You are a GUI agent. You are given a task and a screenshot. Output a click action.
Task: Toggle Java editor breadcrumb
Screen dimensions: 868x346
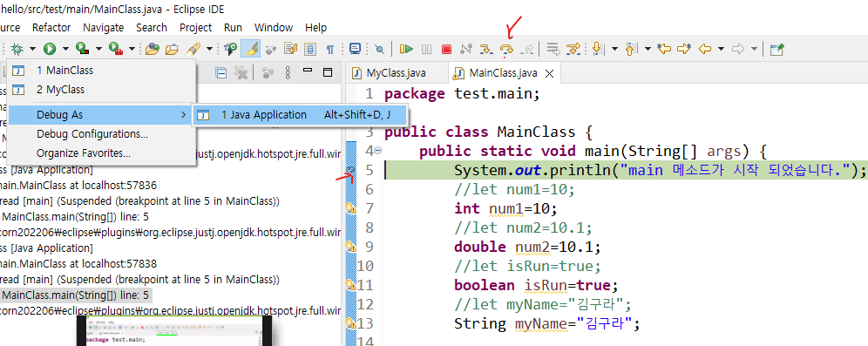[x=230, y=50]
